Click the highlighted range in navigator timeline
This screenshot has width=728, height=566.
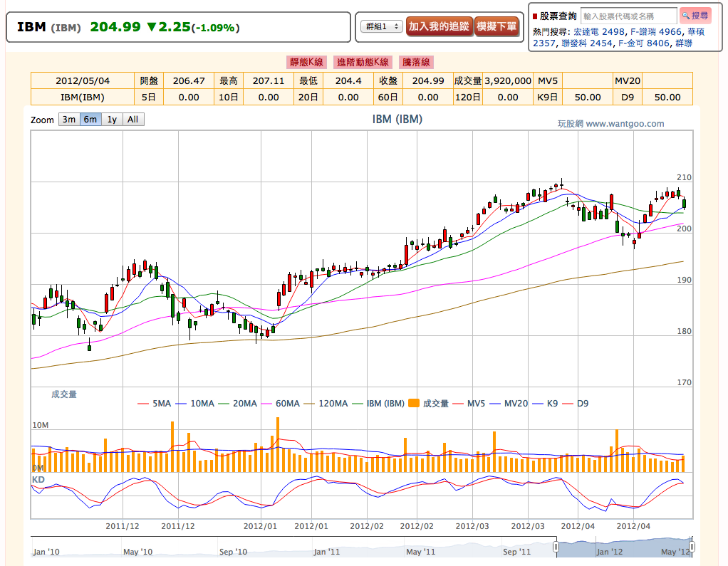tap(623, 547)
